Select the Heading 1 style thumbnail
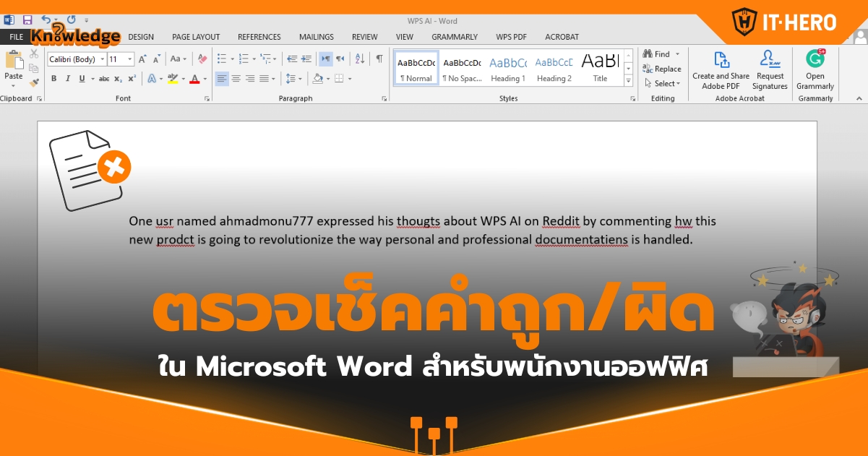Screen dimensions: 868x456 (x=508, y=68)
